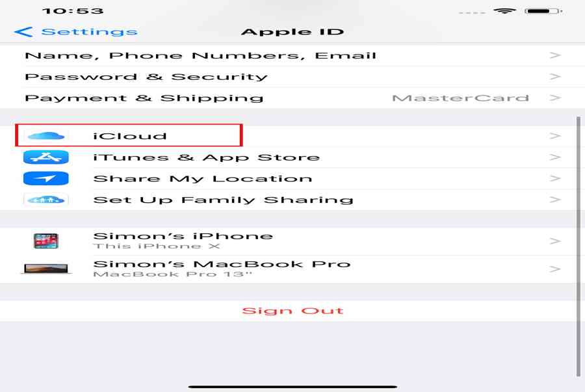Tap the Simon's iPhone device thumbnail
This screenshot has height=392, width=585.
coord(46,241)
